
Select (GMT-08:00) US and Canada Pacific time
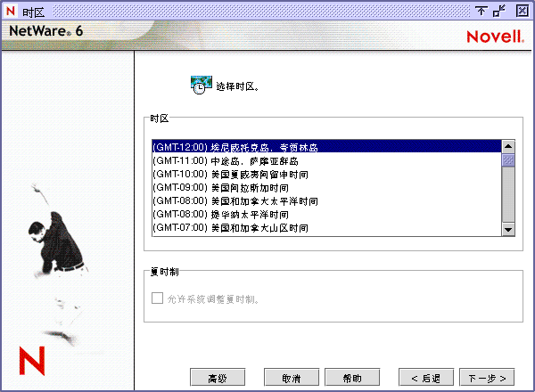(x=327, y=200)
